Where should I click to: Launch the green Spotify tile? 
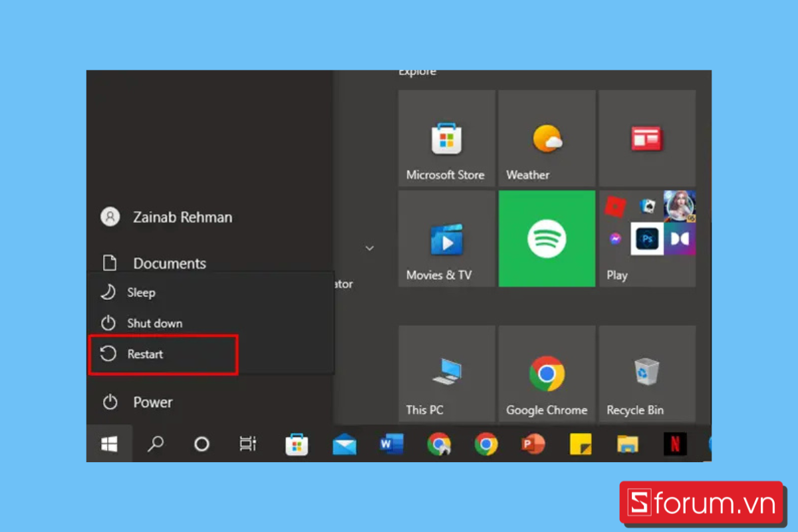point(547,239)
